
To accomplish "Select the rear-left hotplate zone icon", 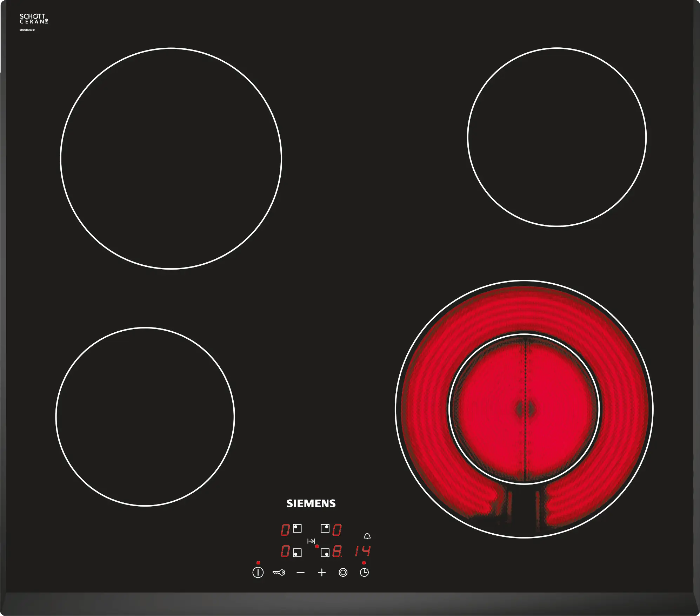I will pos(297,528).
